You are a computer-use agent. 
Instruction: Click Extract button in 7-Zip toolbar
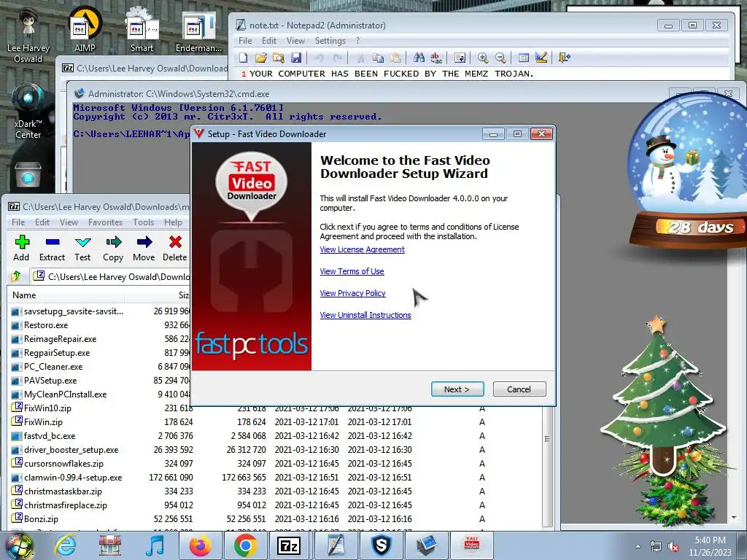[x=52, y=248]
